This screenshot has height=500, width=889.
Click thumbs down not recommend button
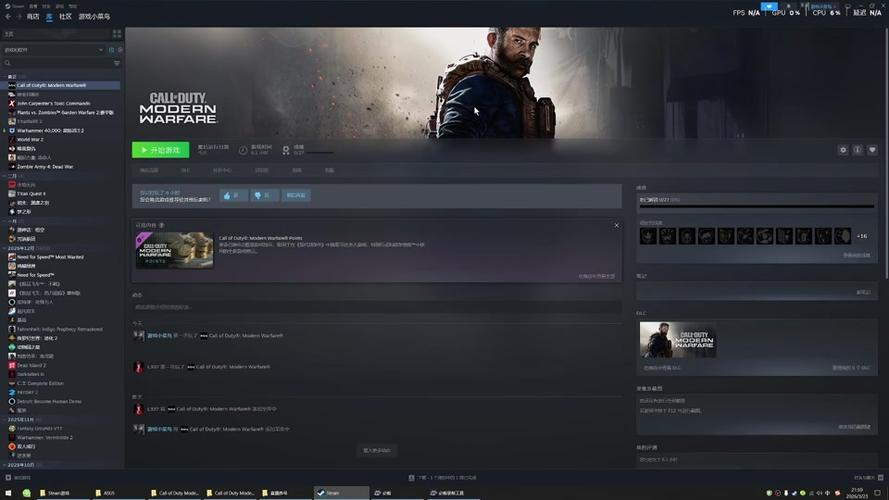tap(265, 196)
